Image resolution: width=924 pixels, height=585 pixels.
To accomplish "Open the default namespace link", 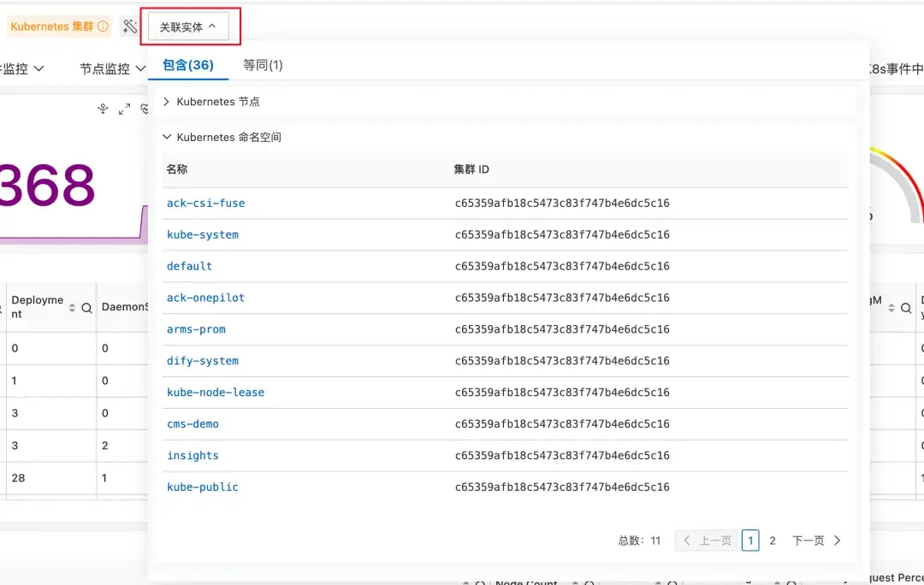I will (x=189, y=266).
